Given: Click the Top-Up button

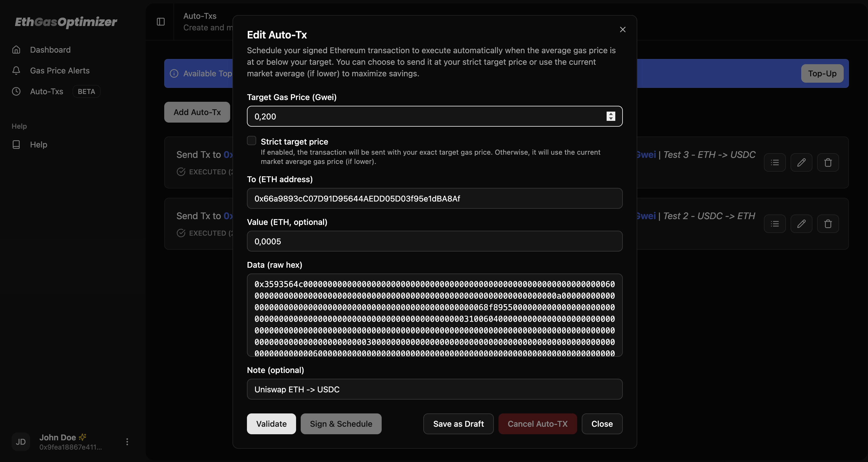Looking at the screenshot, I should click(822, 73).
